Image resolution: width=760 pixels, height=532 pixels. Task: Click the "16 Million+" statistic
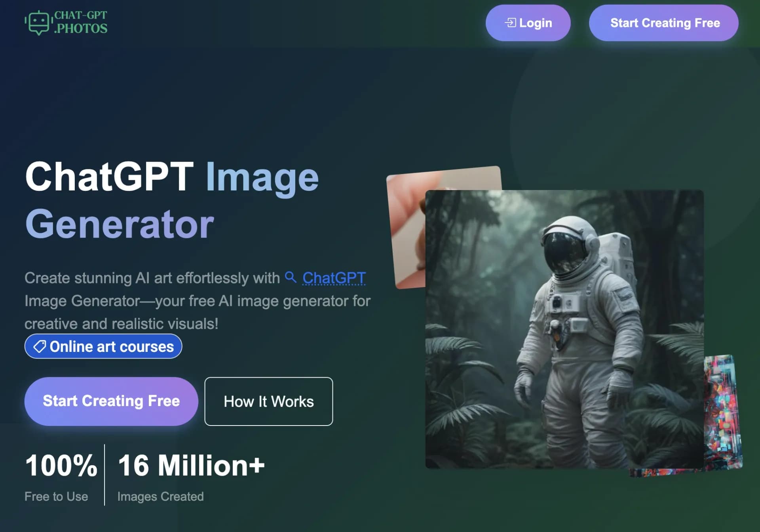191,465
